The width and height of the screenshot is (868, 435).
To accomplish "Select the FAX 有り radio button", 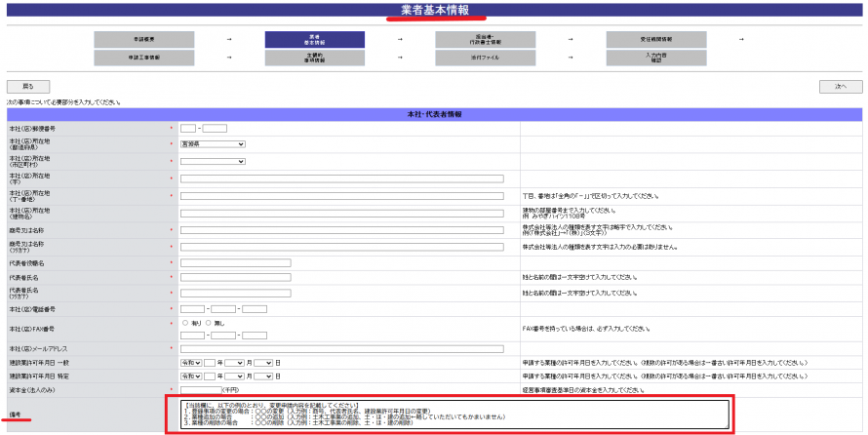I will click(185, 323).
